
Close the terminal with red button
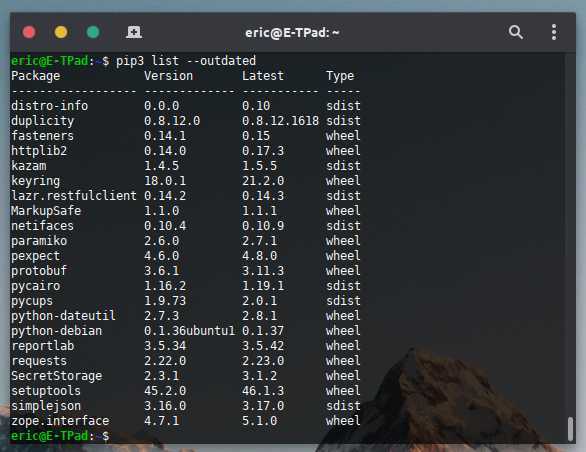pyautogui.click(x=29, y=32)
